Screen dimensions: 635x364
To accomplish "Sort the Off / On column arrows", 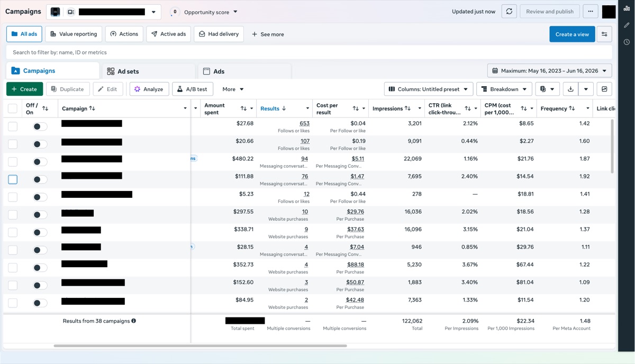I will click(x=45, y=108).
